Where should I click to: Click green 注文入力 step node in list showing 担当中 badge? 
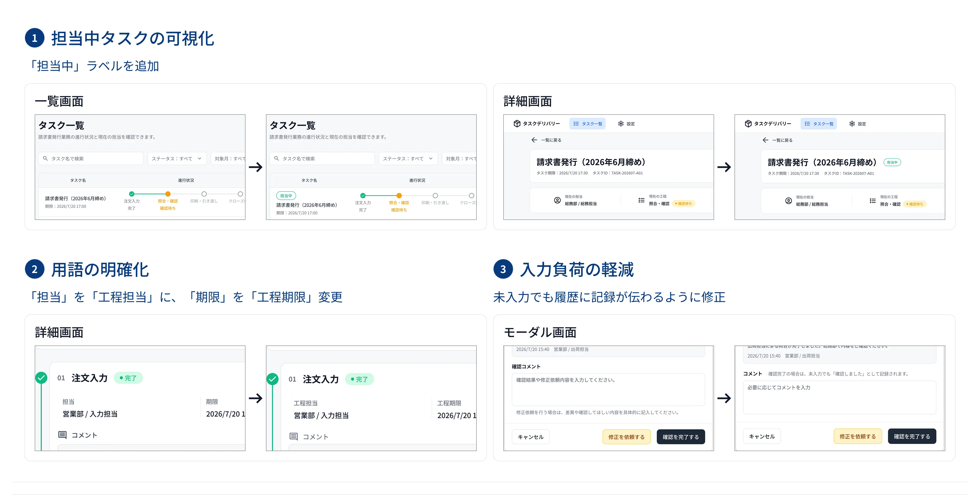363,195
